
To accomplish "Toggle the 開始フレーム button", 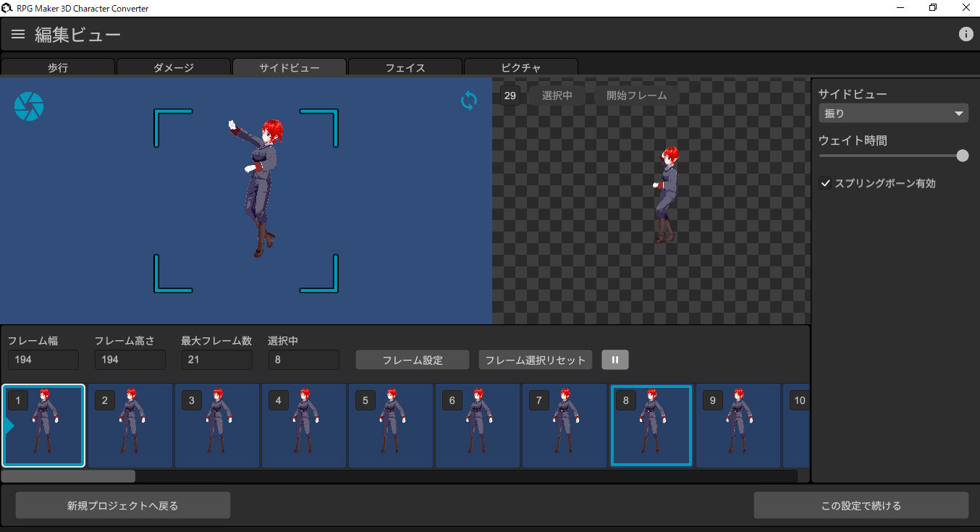I will (637, 95).
